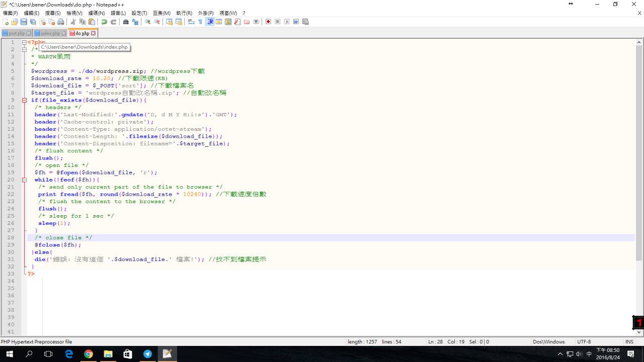This screenshot has height=362, width=644.
Task: Click the Print toolbar icon
Action: pos(61,22)
